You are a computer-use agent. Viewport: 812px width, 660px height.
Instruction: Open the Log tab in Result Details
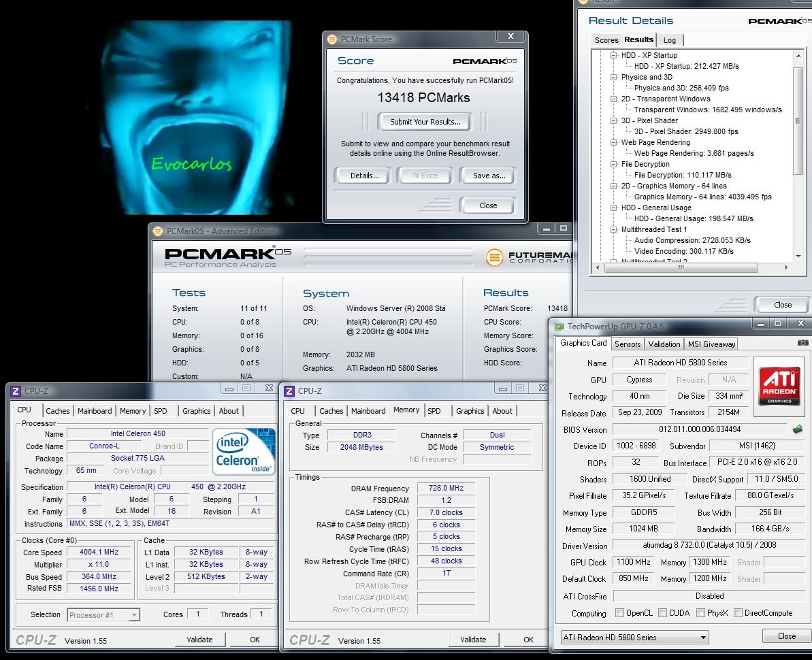tap(670, 40)
